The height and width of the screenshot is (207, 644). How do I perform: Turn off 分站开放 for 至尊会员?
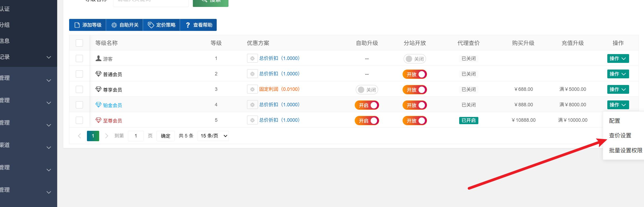pos(415,120)
